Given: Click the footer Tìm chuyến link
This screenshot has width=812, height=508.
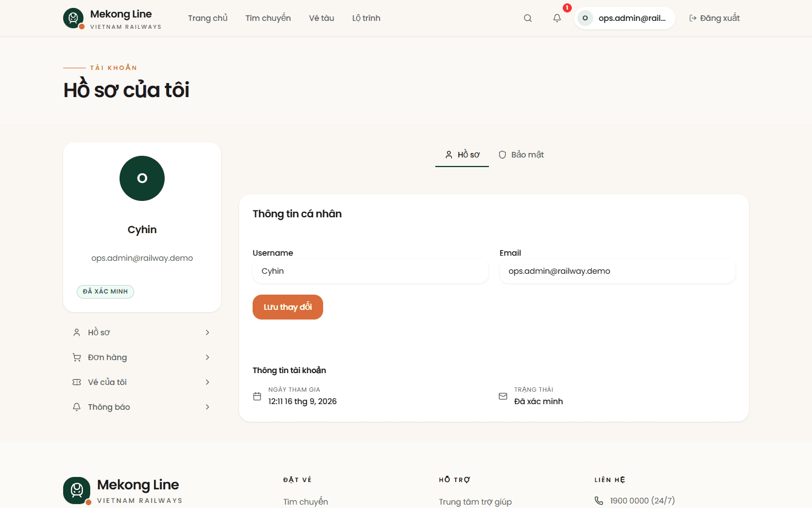Looking at the screenshot, I should (306, 502).
